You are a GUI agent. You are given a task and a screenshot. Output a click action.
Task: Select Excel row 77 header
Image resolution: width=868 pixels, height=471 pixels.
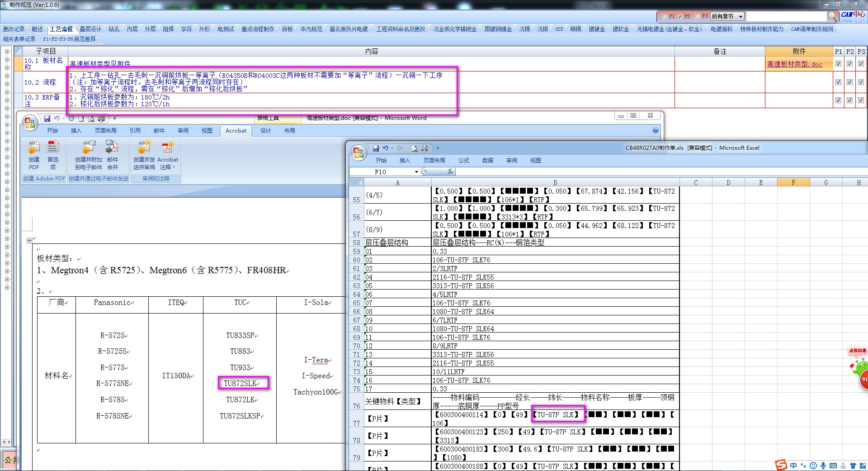coord(357,419)
